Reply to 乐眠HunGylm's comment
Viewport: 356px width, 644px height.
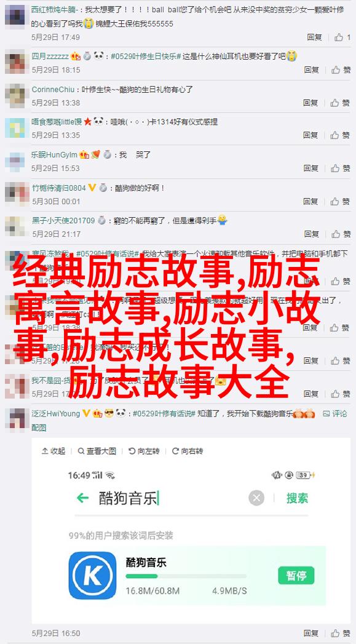[311, 168]
